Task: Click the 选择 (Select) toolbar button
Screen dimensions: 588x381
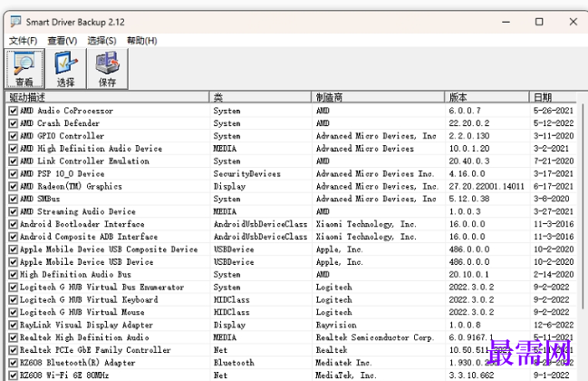Action: point(66,69)
